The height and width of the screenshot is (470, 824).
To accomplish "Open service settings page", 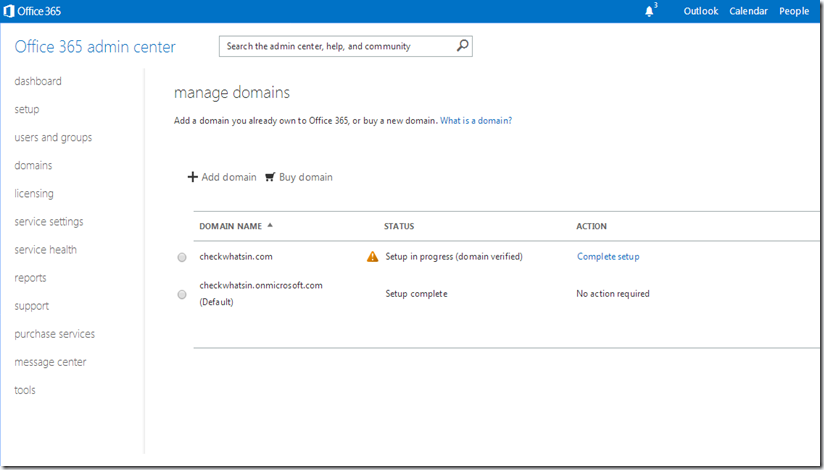I will coord(49,222).
